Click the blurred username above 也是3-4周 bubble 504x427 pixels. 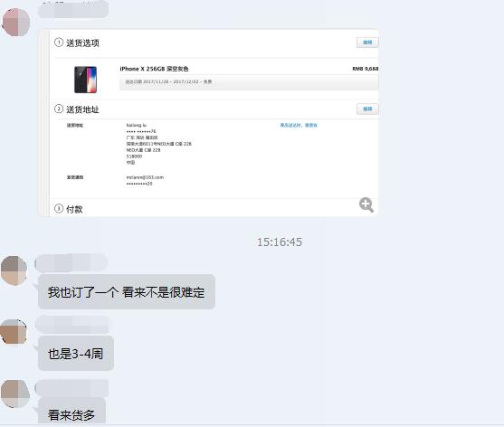coord(72,325)
